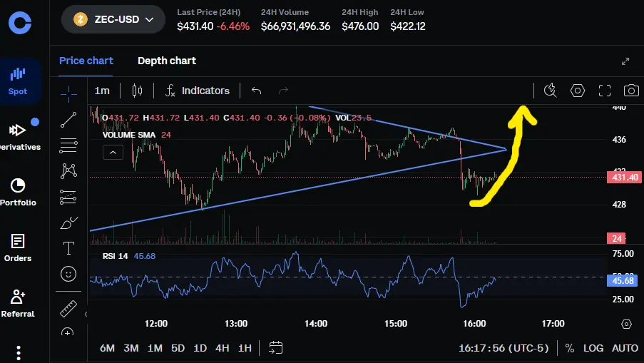Click the 24H High value $476.00
This screenshot has height=363, width=644.
point(360,26)
